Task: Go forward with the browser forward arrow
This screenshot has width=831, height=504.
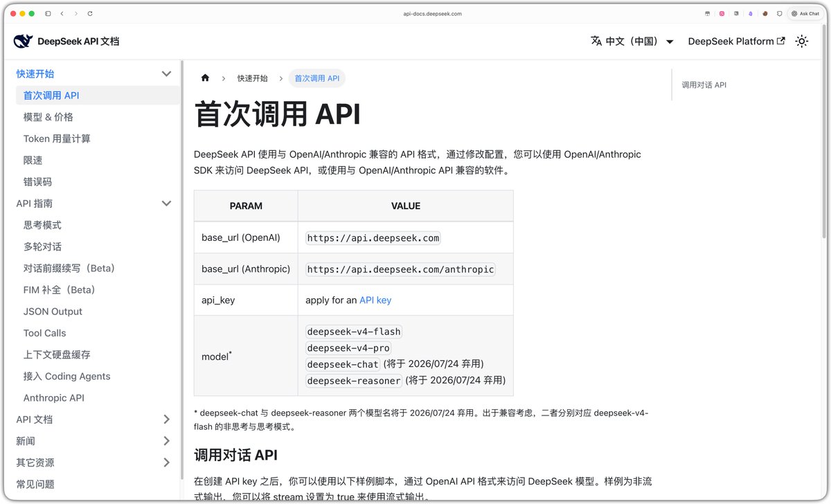Action: tap(76, 13)
